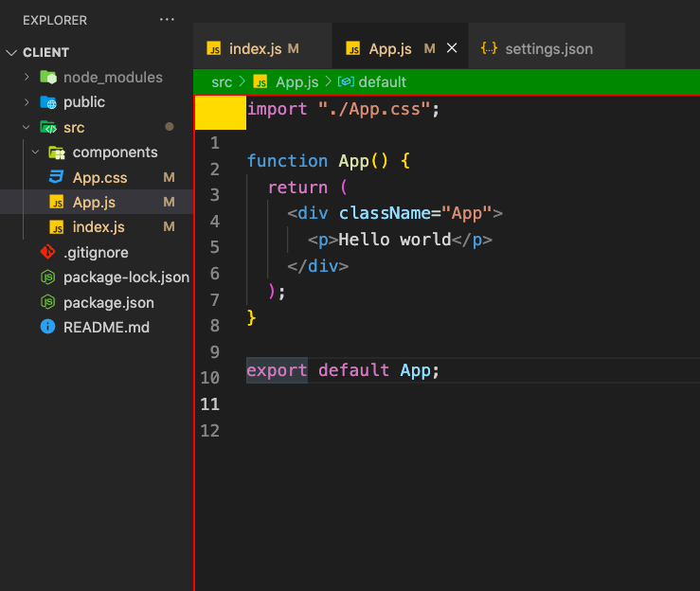Expand the node_modules folder chevron
The width and height of the screenshot is (700, 591).
pos(27,78)
